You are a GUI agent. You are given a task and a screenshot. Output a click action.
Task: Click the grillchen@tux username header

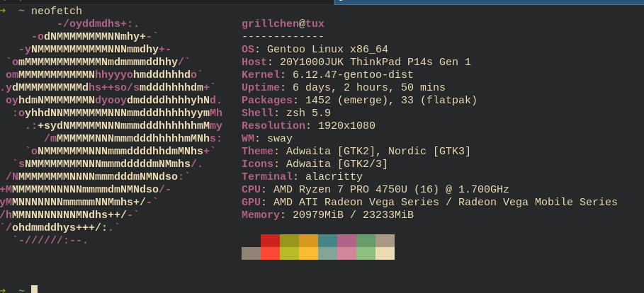tap(283, 23)
